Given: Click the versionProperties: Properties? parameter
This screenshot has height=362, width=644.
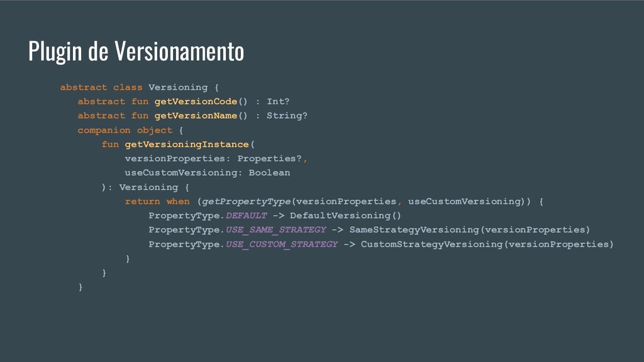Looking at the screenshot, I should pyautogui.click(x=213, y=158).
